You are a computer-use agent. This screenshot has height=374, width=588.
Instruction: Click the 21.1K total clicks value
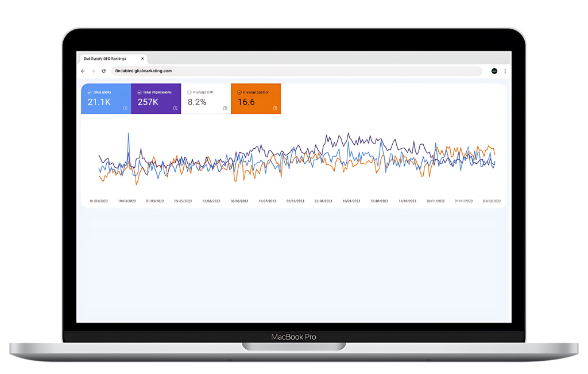[99, 102]
